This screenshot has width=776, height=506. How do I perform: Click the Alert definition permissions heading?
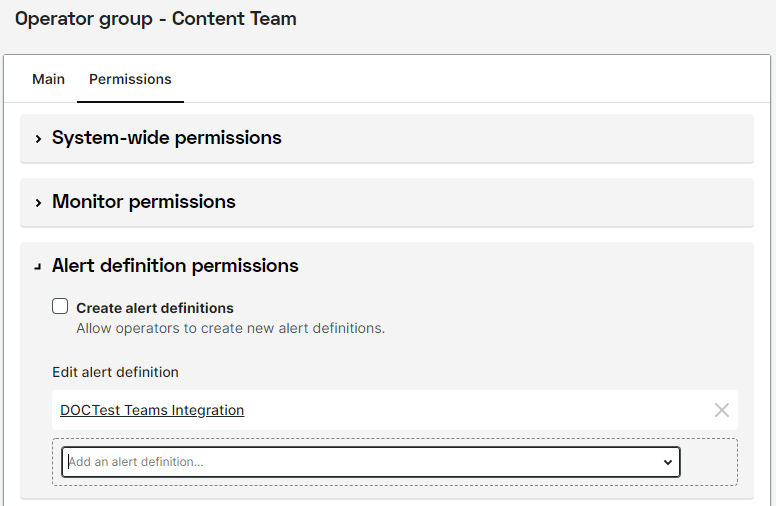[x=175, y=266]
